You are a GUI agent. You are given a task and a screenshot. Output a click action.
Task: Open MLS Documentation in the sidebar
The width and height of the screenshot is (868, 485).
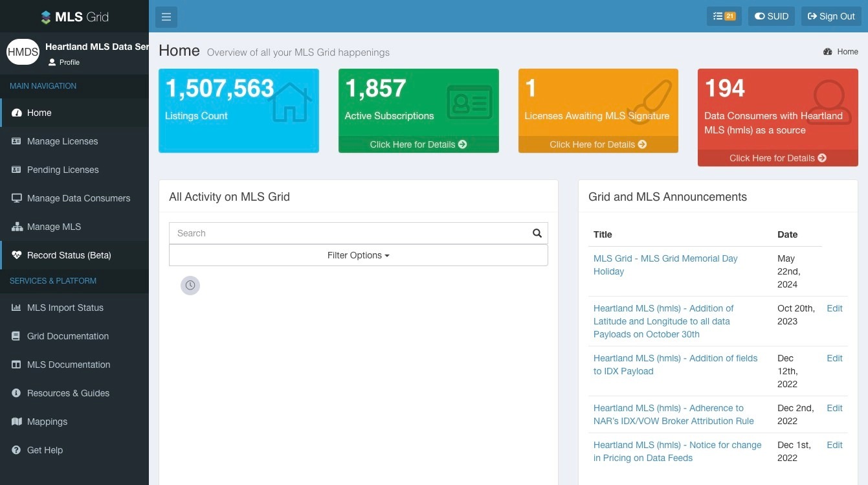pyautogui.click(x=74, y=365)
